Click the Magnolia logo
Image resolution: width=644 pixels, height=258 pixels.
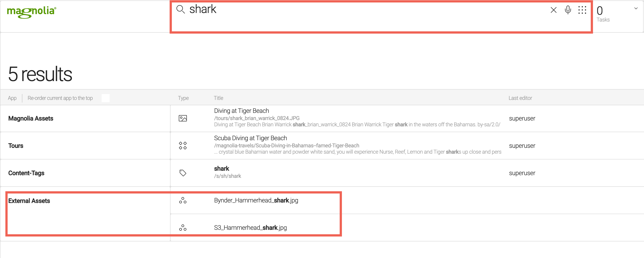(x=32, y=12)
